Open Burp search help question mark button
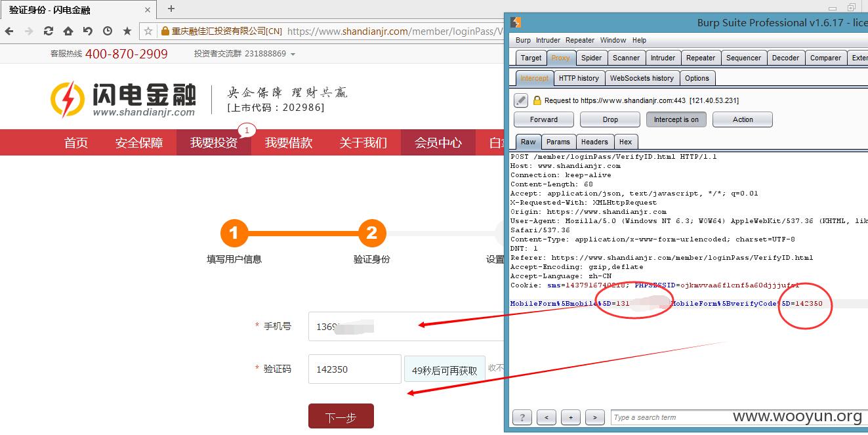This screenshot has width=868, height=435. (x=522, y=417)
